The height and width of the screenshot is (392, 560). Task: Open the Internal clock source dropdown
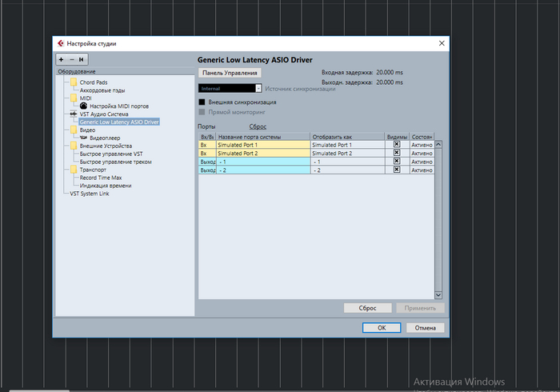pos(230,88)
